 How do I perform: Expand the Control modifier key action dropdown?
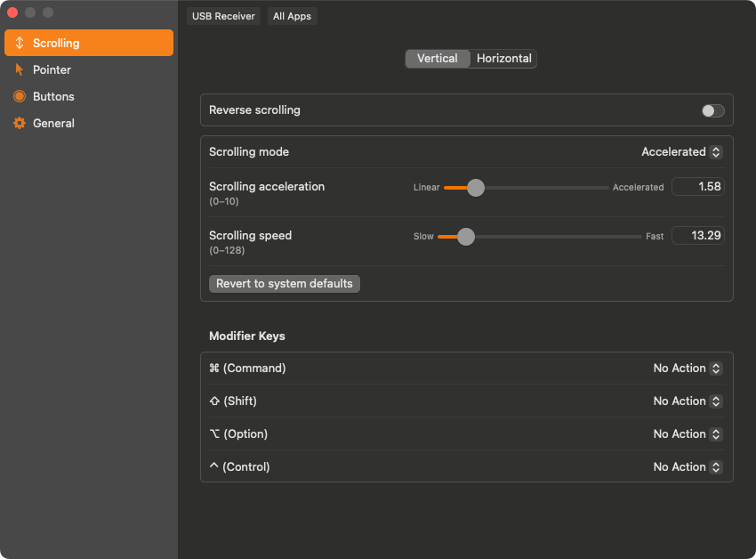[x=687, y=467]
